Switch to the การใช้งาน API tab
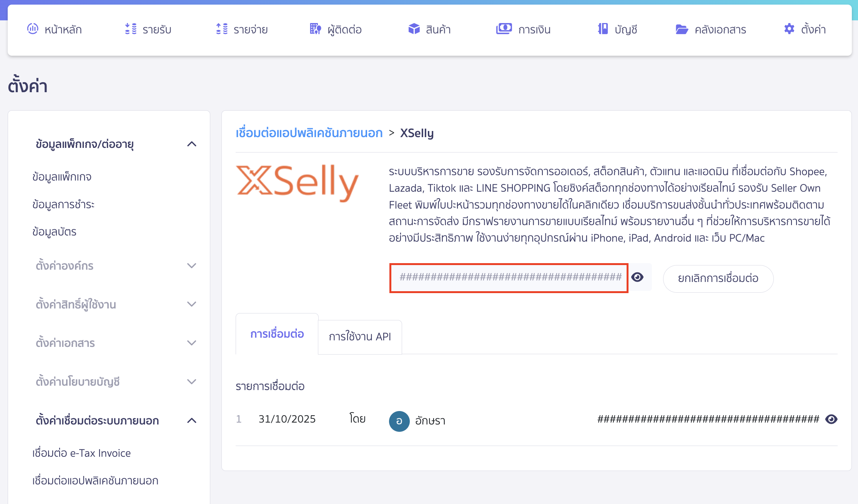Screen dimensions: 858x504 (360, 337)
